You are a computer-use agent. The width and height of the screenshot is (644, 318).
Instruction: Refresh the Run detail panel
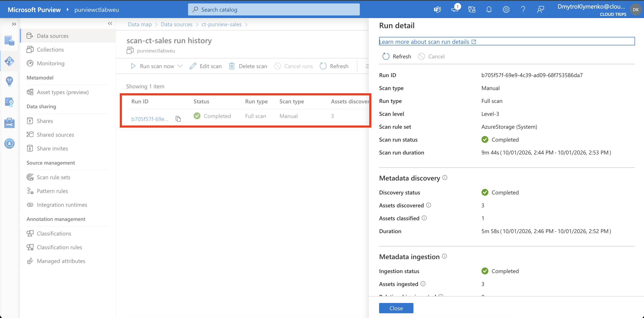[397, 57]
